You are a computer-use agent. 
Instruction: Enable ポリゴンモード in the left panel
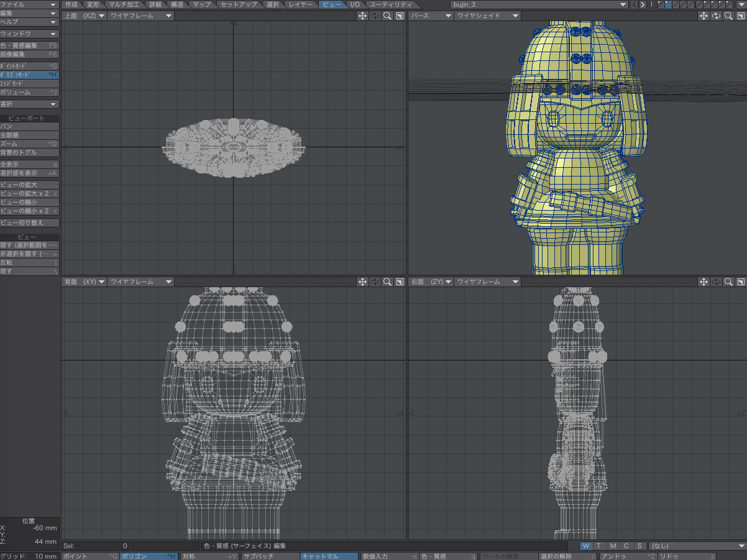(30, 75)
